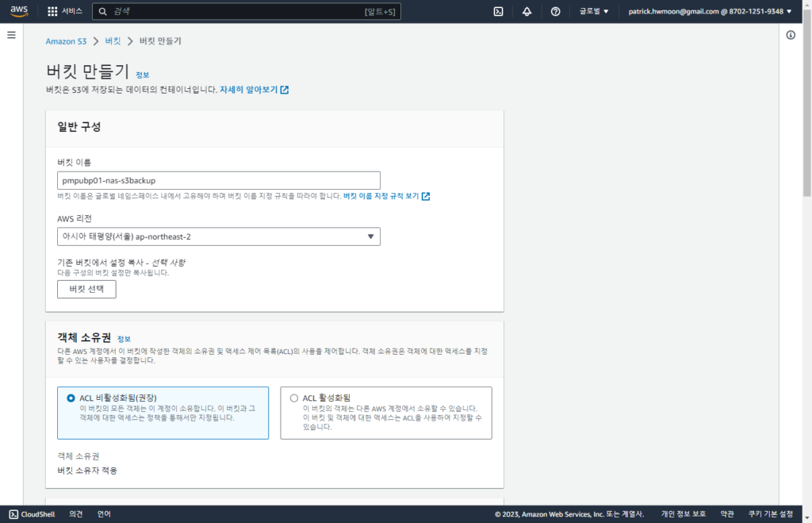Click the external link icon beside 자세히 알아보기

pyautogui.click(x=285, y=90)
